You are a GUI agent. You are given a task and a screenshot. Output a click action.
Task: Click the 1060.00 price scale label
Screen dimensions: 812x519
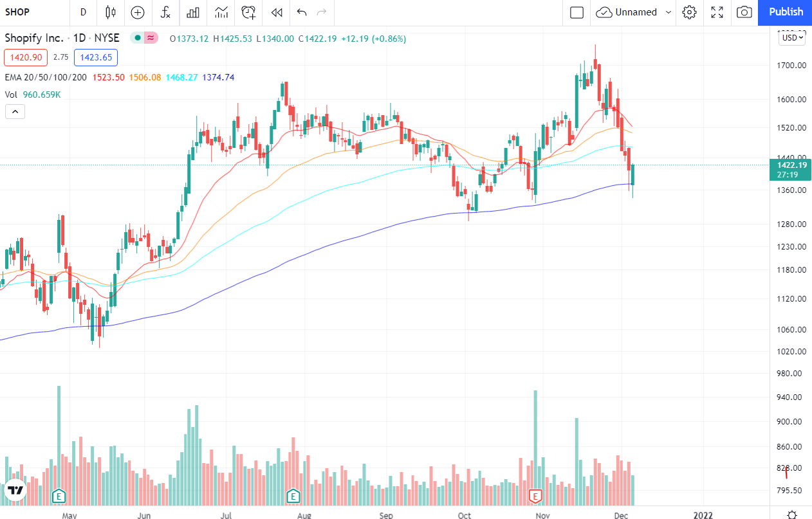[791, 329]
